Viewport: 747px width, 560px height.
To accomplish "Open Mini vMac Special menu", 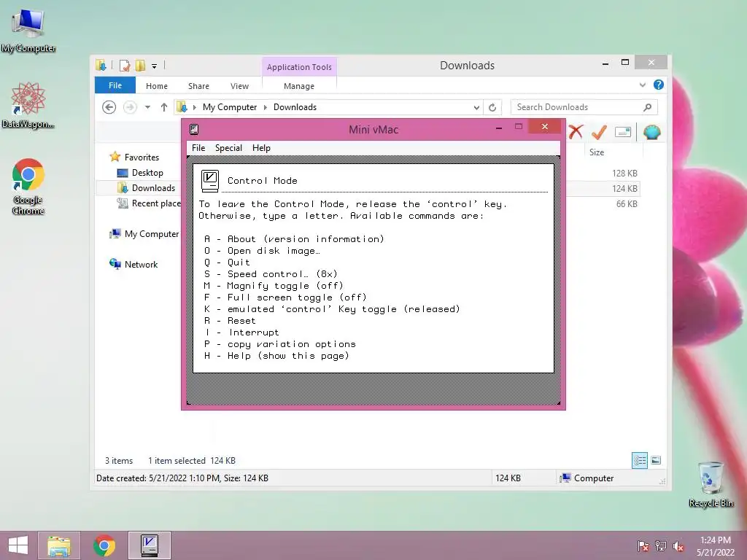I will [228, 148].
